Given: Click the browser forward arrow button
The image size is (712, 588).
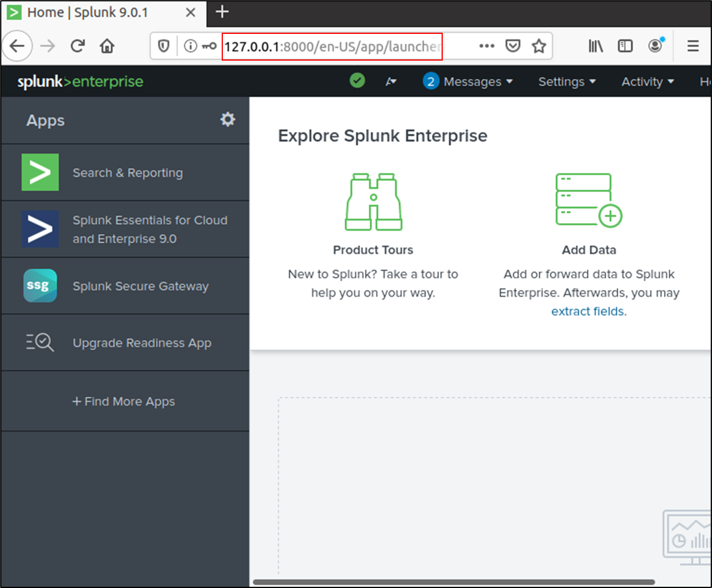Looking at the screenshot, I should point(47,46).
